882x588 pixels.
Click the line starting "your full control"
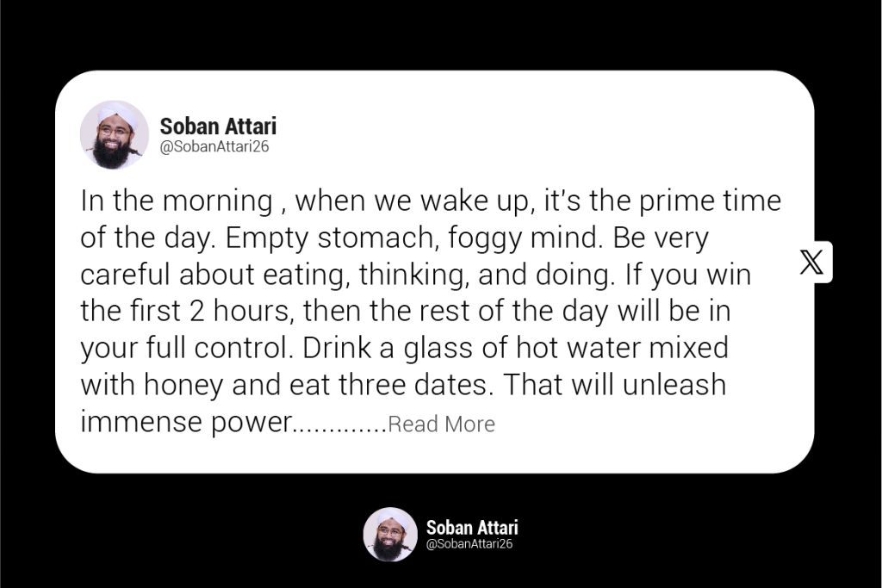[x=404, y=348]
